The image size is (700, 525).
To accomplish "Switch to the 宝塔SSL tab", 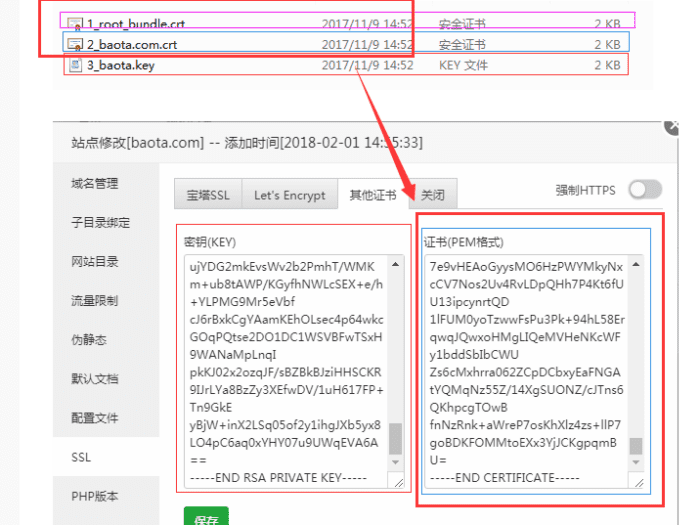I will click(208, 196).
